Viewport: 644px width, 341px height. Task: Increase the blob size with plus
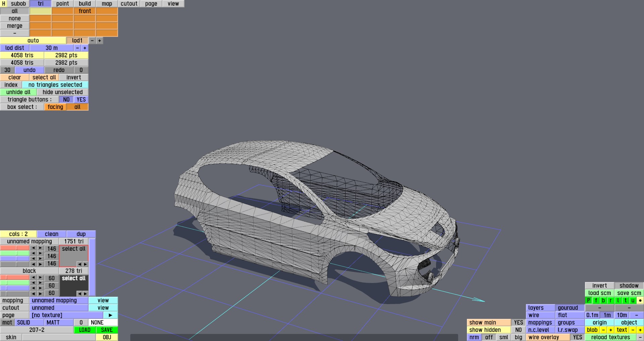point(610,330)
